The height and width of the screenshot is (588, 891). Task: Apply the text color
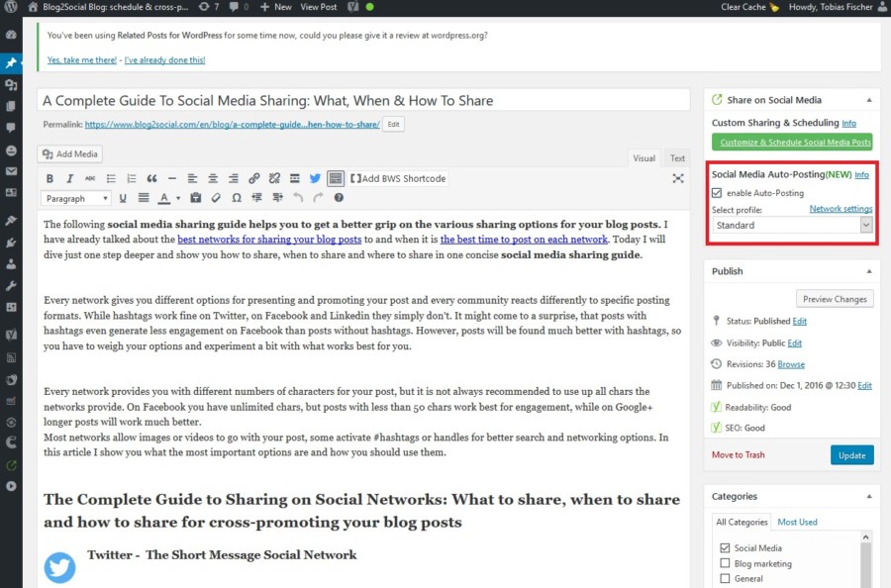tap(164, 198)
